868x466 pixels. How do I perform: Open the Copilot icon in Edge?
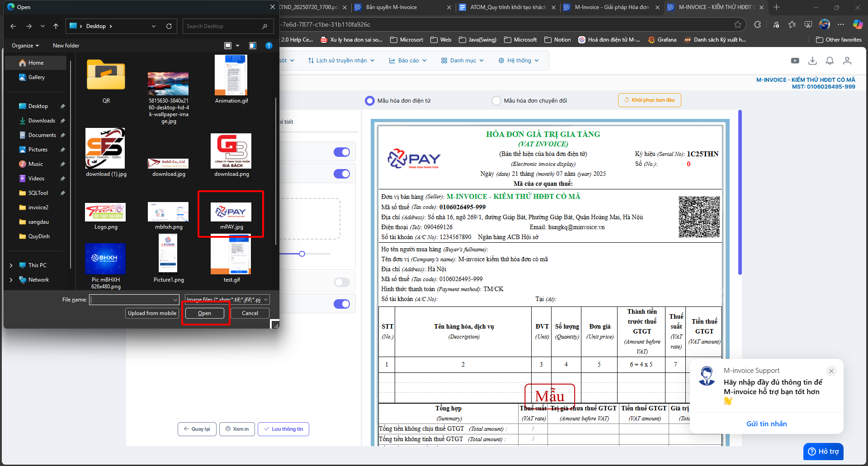858,24
